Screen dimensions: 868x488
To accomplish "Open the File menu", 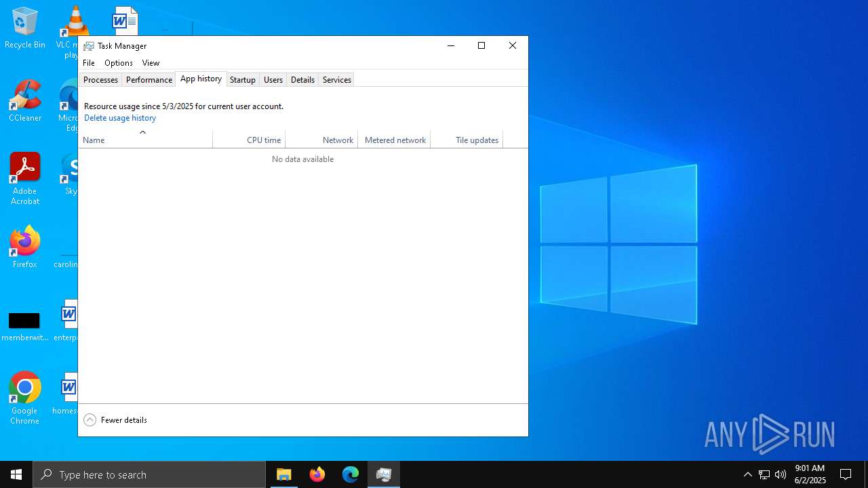I will 89,63.
